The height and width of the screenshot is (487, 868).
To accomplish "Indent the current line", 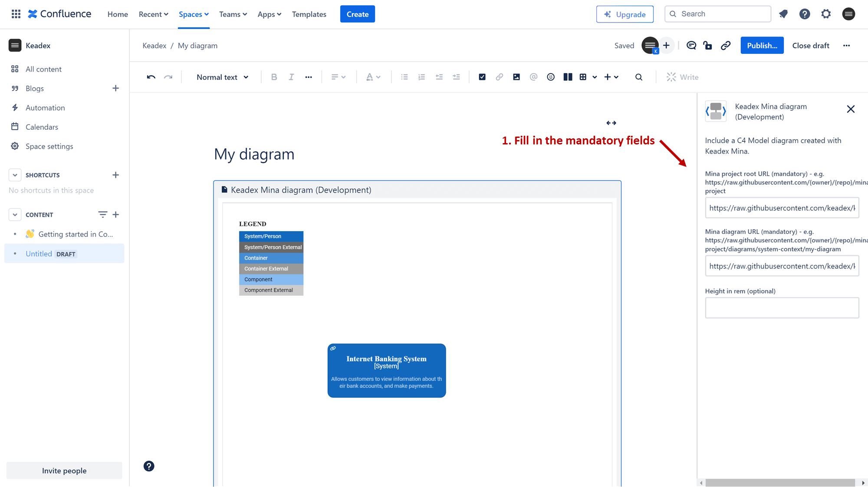I will coord(456,77).
